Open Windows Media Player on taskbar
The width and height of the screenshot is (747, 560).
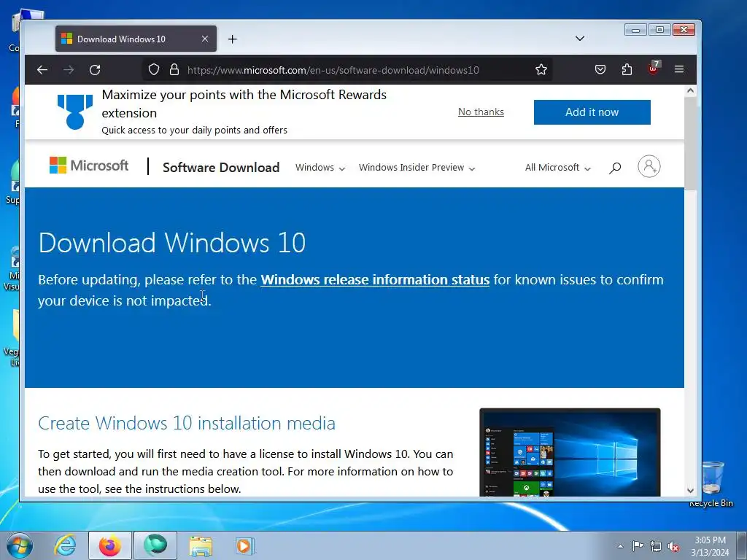[245, 545]
